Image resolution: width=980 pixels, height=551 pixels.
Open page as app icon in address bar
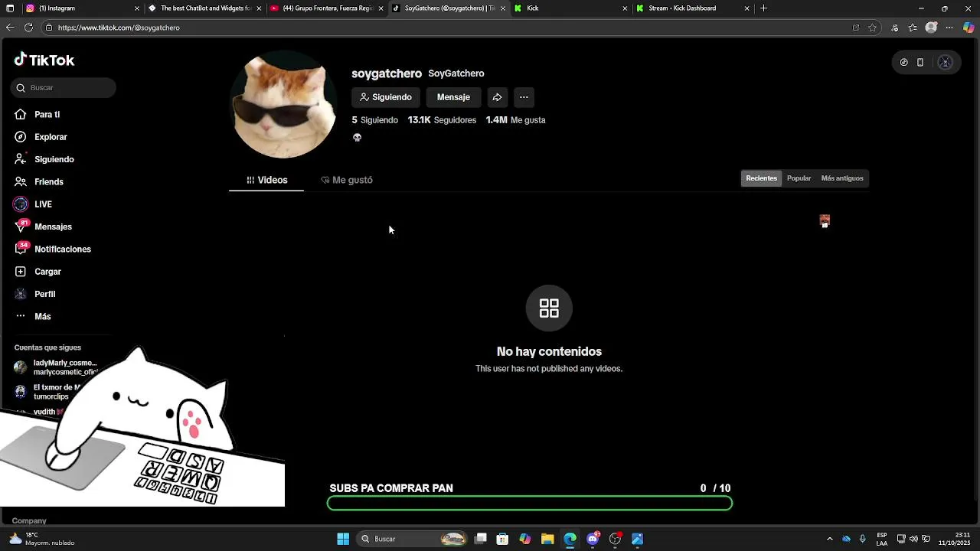tap(855, 28)
